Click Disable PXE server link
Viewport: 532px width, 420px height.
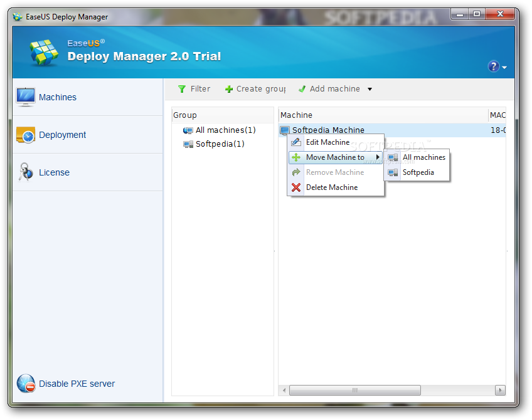click(77, 384)
